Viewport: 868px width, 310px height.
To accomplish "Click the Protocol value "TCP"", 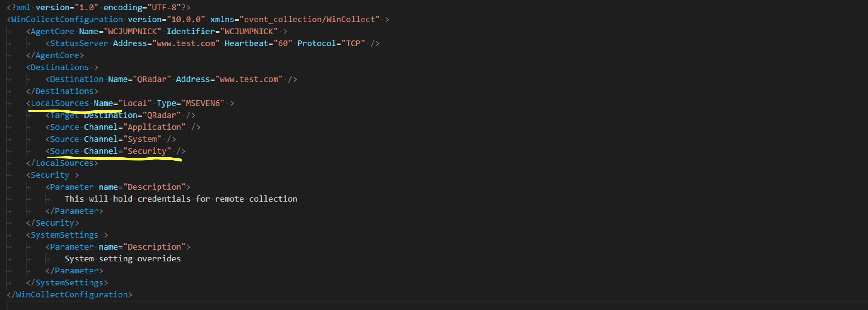I will pos(353,43).
